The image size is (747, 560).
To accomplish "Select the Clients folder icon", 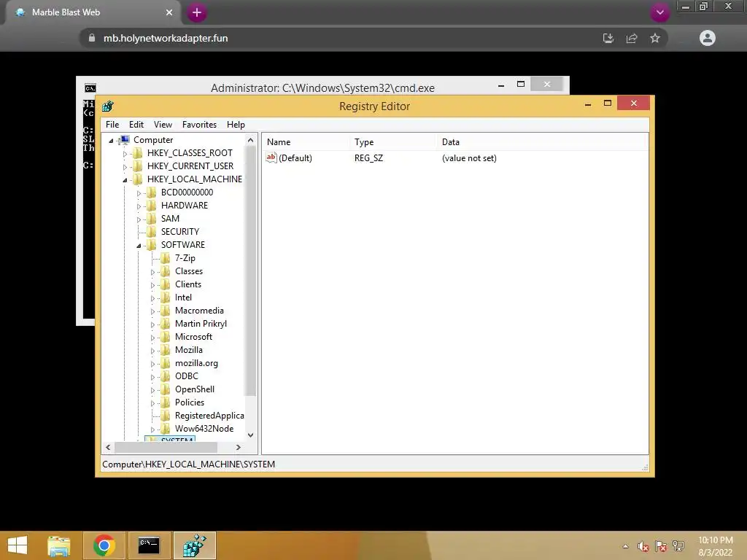I will tap(166, 284).
